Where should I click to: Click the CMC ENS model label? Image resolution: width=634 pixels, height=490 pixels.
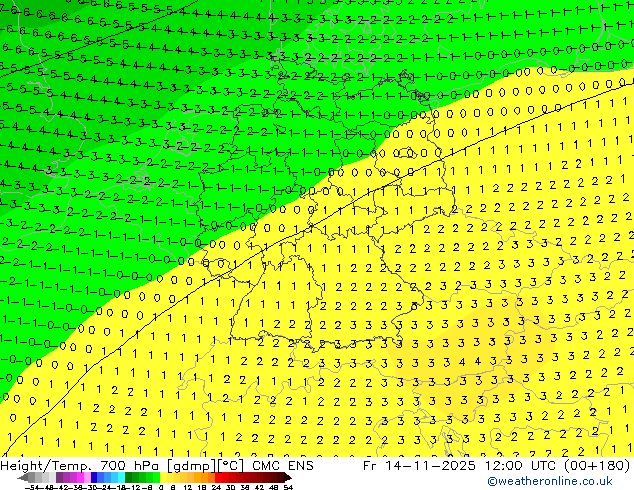(283, 466)
